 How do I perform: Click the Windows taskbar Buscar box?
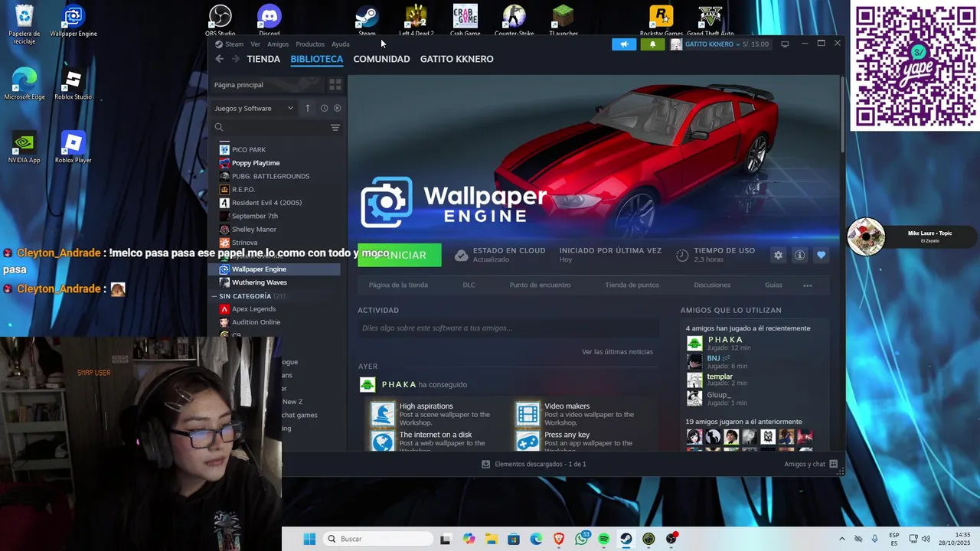[377, 539]
